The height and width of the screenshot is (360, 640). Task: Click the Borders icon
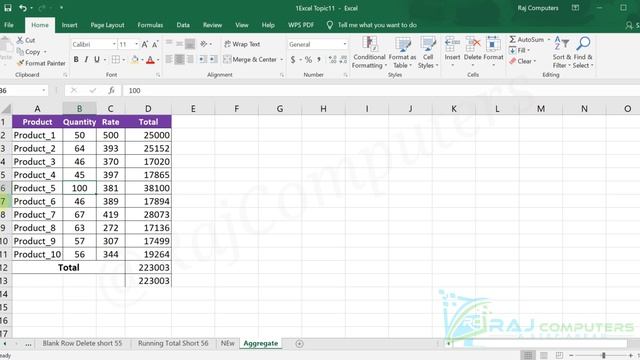point(116,60)
